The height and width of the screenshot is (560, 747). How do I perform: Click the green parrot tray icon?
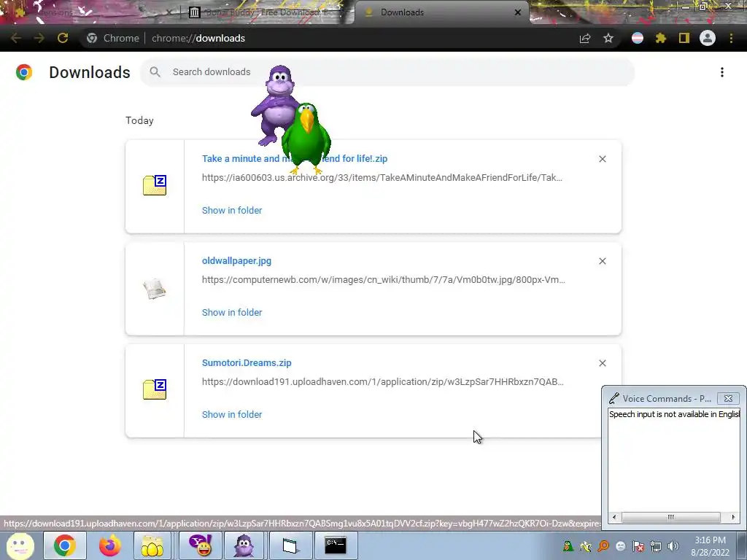pyautogui.click(x=568, y=546)
